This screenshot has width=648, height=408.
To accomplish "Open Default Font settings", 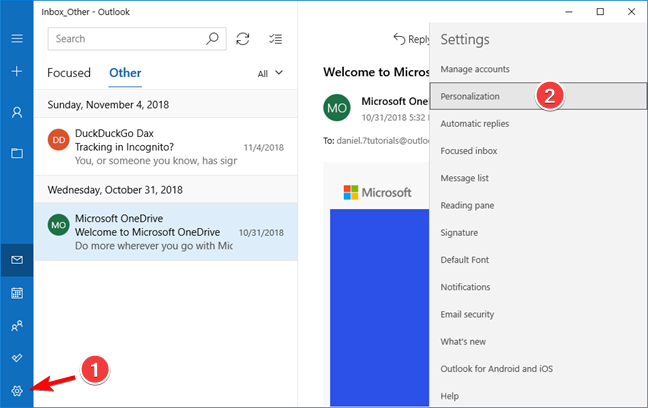I will (538, 260).
